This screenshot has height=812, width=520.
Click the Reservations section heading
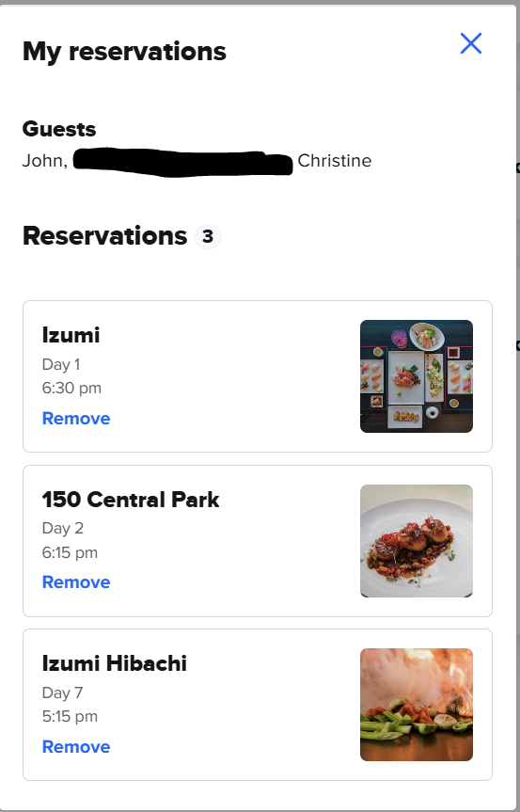105,236
